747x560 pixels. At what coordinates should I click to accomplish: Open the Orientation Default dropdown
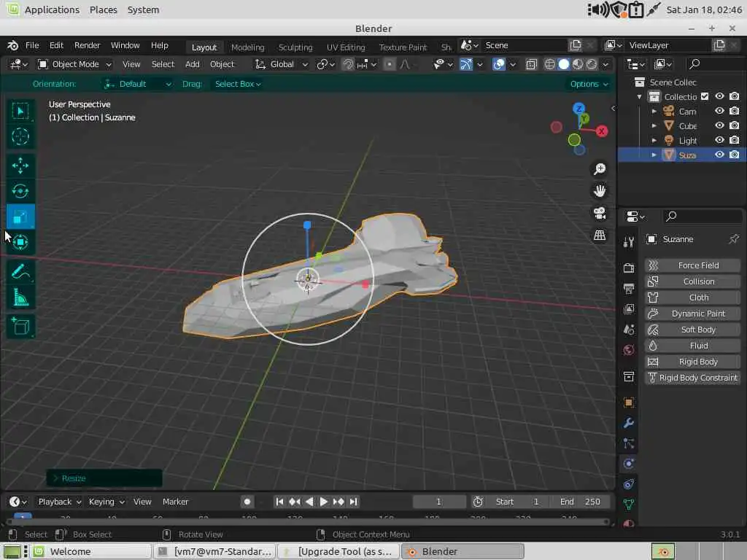click(137, 84)
